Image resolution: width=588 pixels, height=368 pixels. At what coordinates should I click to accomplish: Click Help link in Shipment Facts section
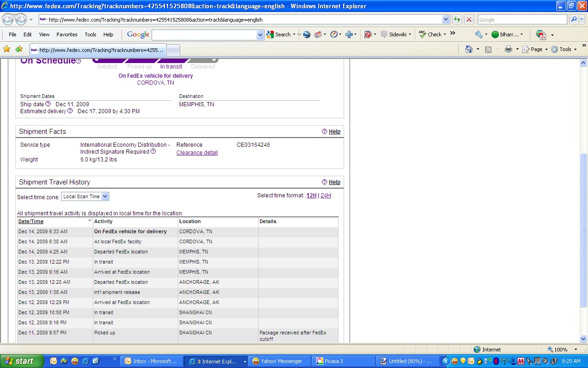click(334, 132)
